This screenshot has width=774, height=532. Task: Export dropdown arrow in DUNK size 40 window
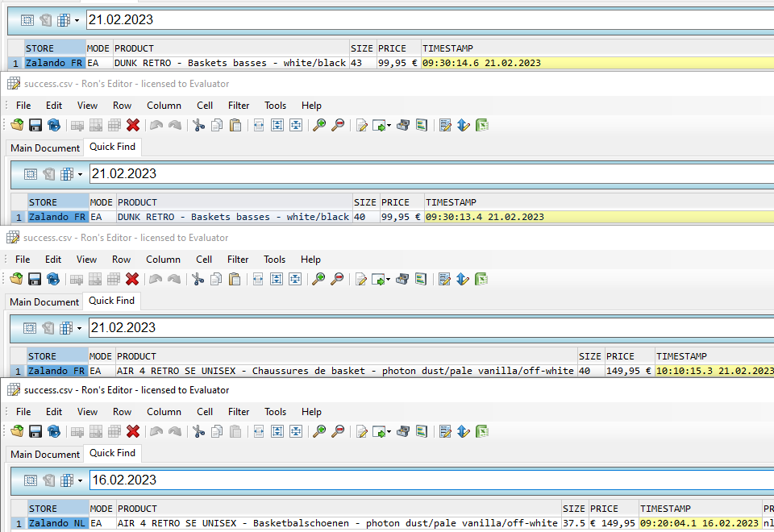point(389,126)
